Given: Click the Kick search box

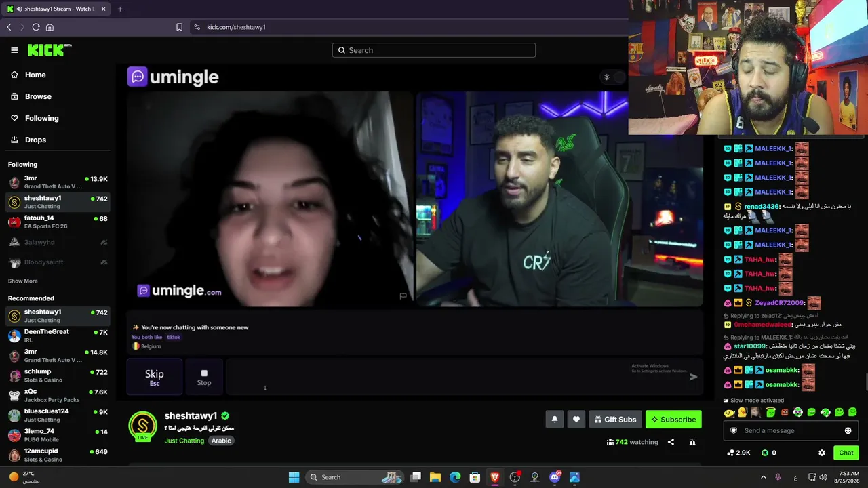Looking at the screenshot, I should coord(434,50).
